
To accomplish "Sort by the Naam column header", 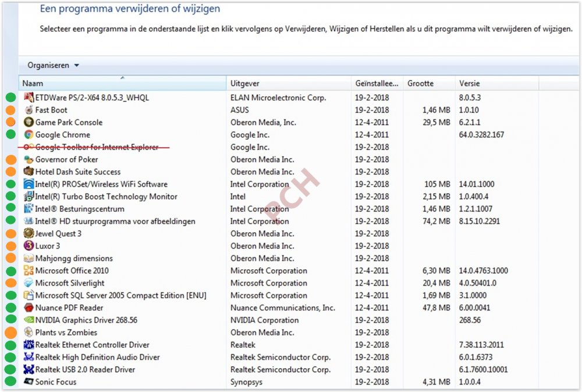I will tap(122, 83).
